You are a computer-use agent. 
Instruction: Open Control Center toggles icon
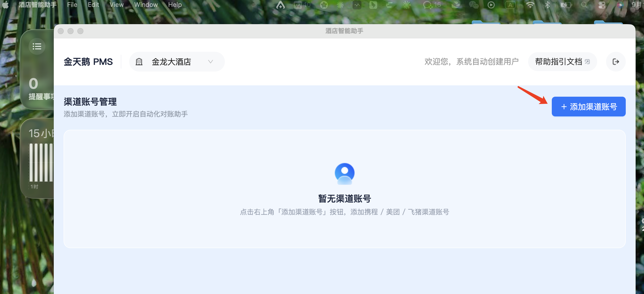point(602,5)
